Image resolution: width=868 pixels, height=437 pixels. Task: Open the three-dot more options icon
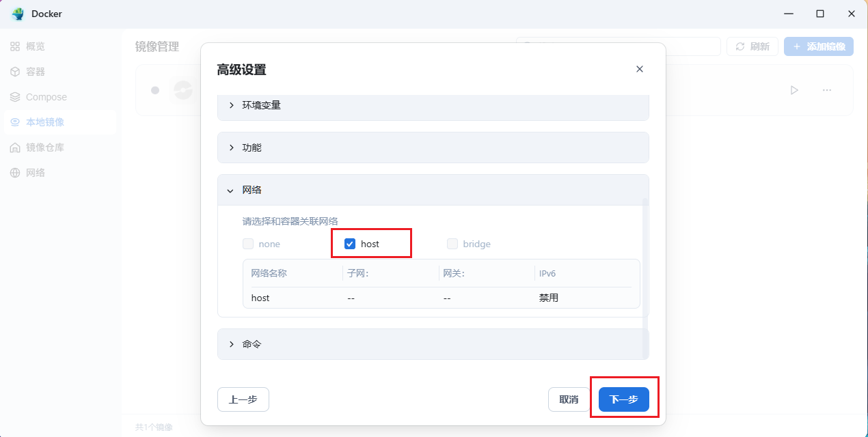pos(827,90)
